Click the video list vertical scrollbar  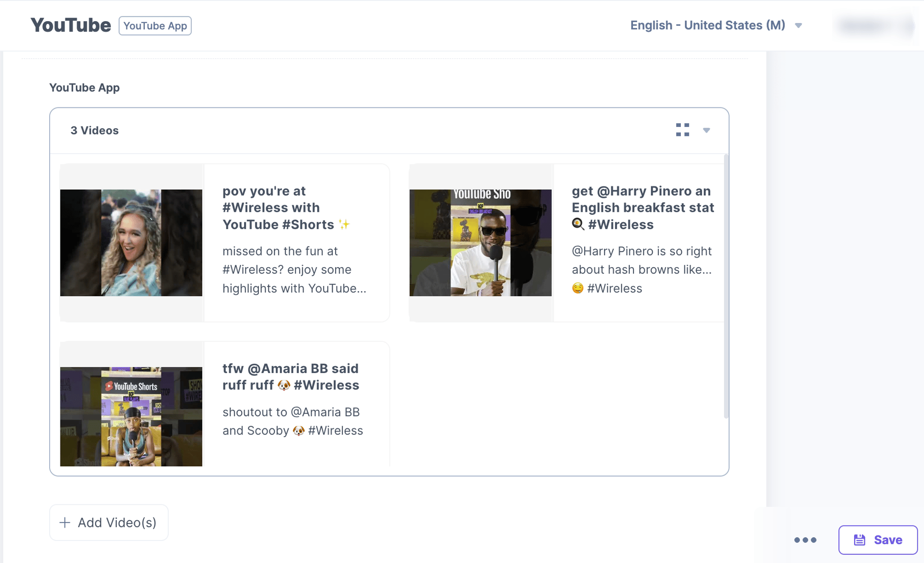pyautogui.click(x=726, y=286)
